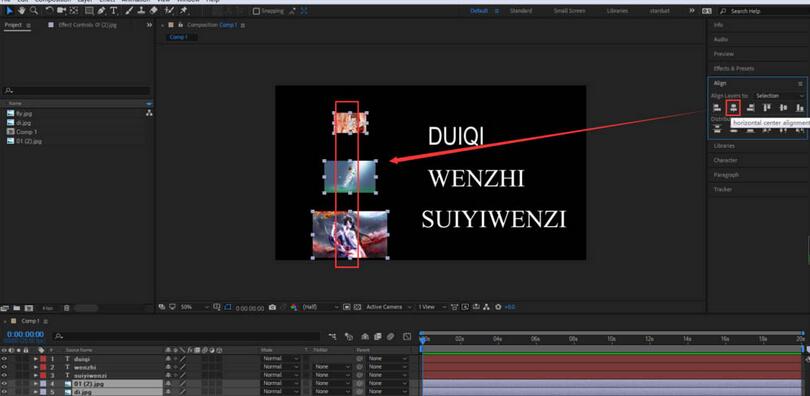Viewport: 810px width, 396px height.
Task: Select the Zoom magnifier tool
Action: [34, 10]
